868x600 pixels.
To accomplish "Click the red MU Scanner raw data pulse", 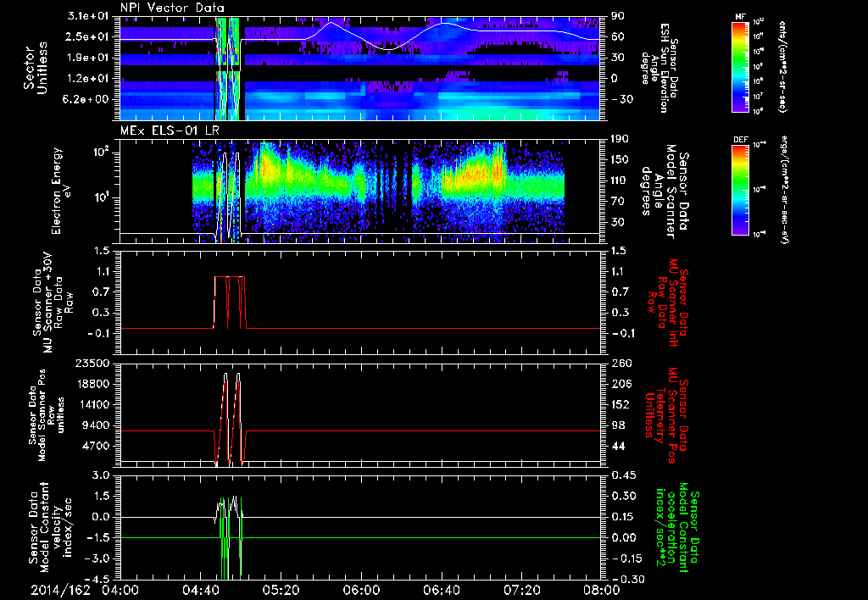I will tap(230, 303).
